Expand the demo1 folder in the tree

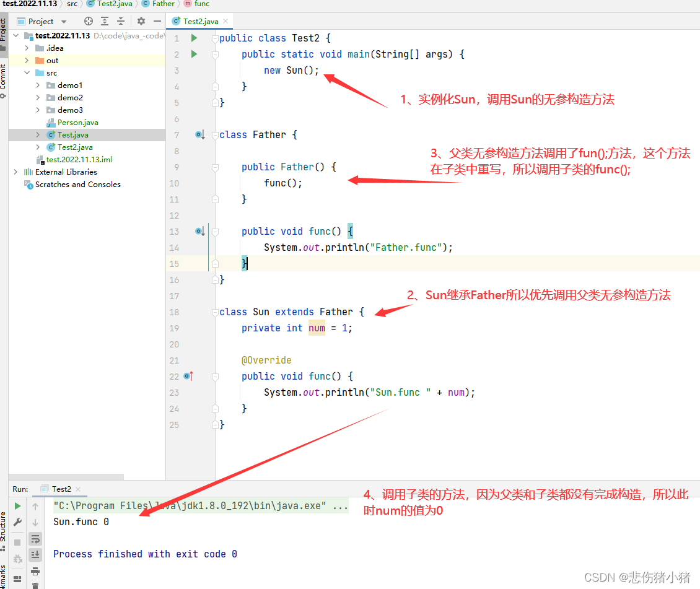(x=38, y=85)
